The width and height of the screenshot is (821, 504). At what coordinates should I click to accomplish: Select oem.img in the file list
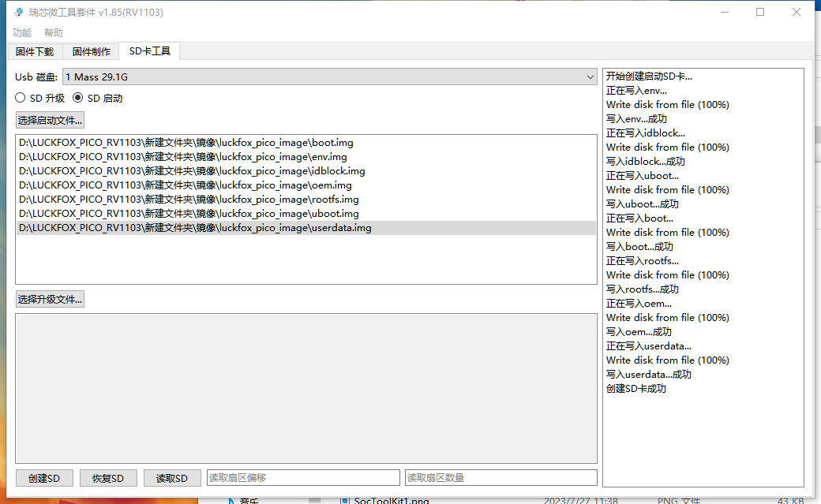(x=306, y=185)
